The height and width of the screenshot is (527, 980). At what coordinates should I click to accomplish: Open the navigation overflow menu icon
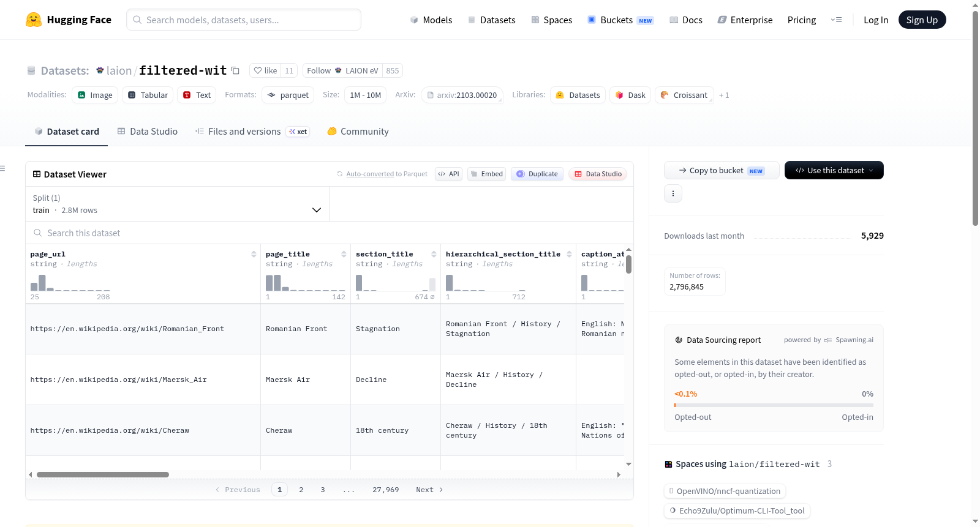pyautogui.click(x=836, y=20)
